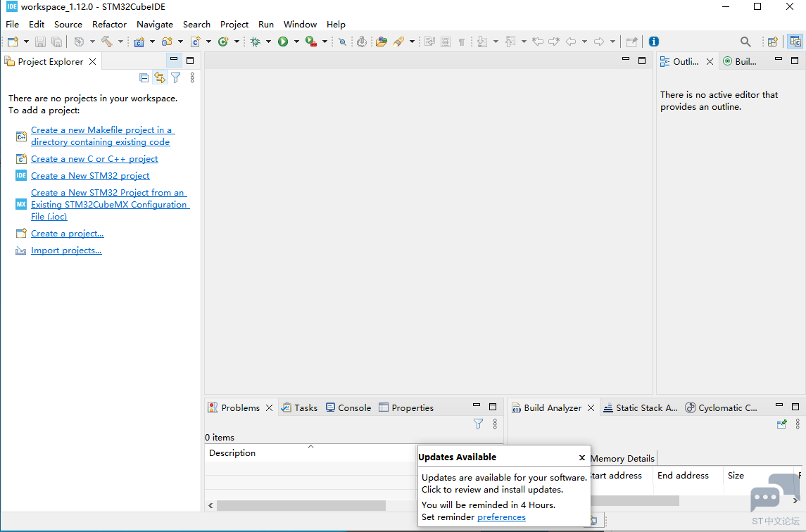Click the Next Annotation icon

click(482, 42)
